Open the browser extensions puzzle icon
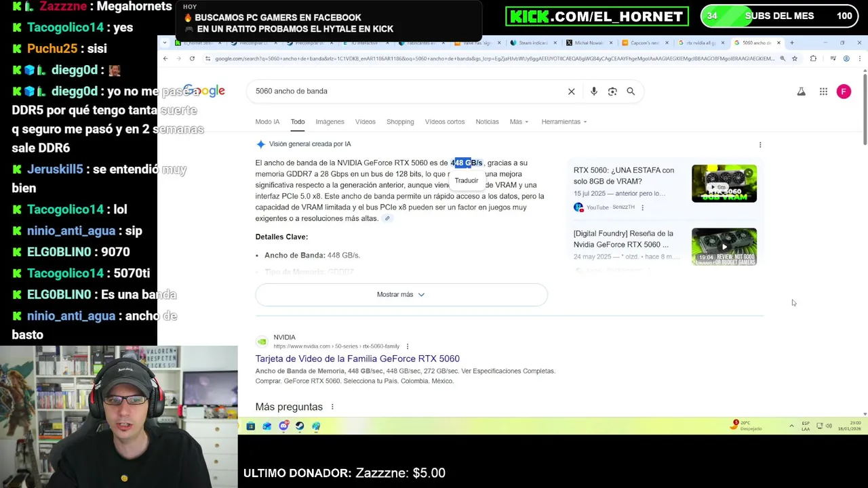The width and height of the screenshot is (868, 488). click(x=813, y=59)
